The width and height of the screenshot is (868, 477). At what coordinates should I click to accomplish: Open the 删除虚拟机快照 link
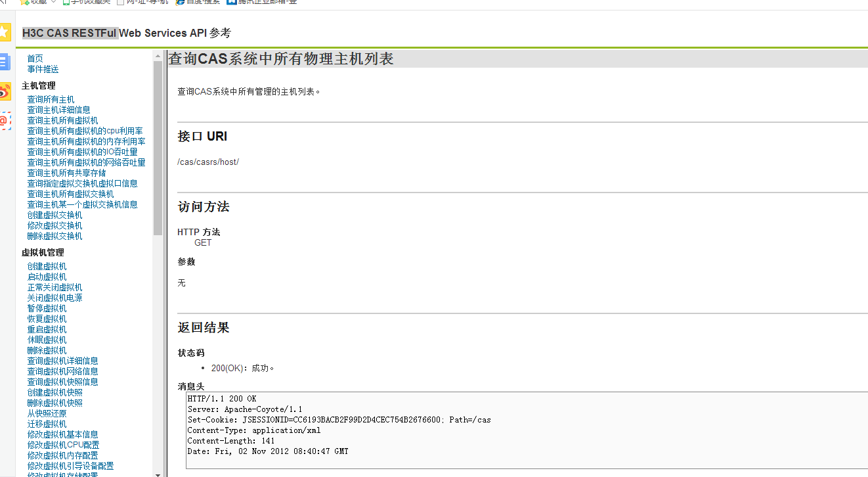coord(54,403)
